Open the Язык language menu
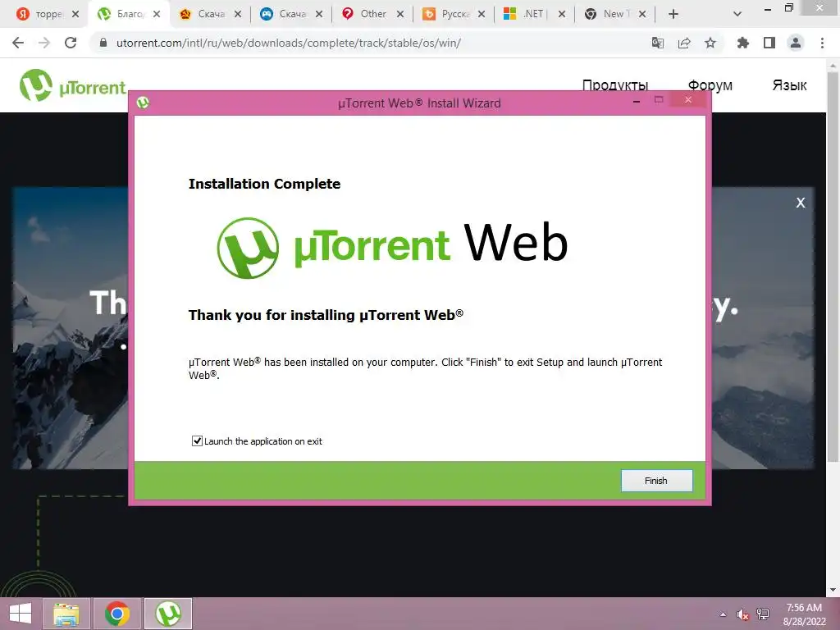The height and width of the screenshot is (630, 840). (x=789, y=85)
